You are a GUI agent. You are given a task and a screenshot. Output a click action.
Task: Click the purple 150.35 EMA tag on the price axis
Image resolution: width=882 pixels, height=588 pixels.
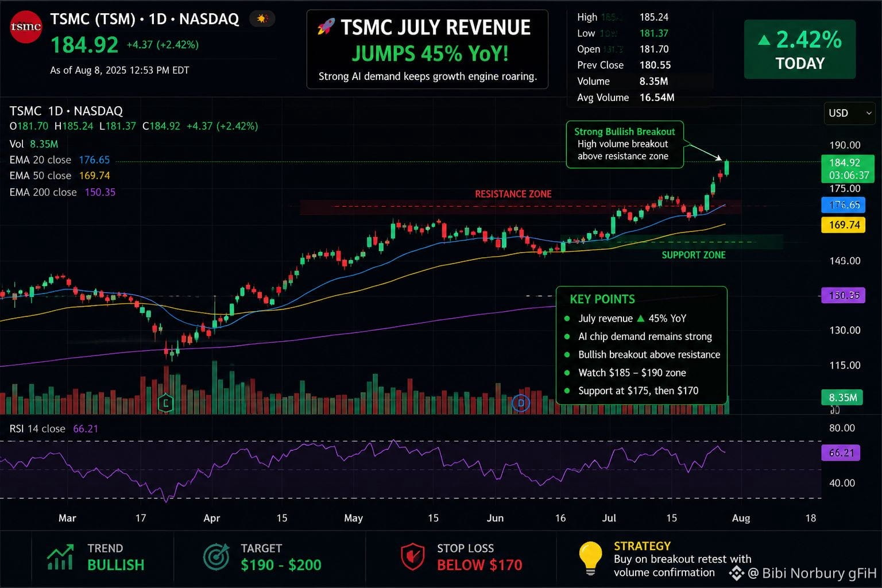[x=844, y=295]
